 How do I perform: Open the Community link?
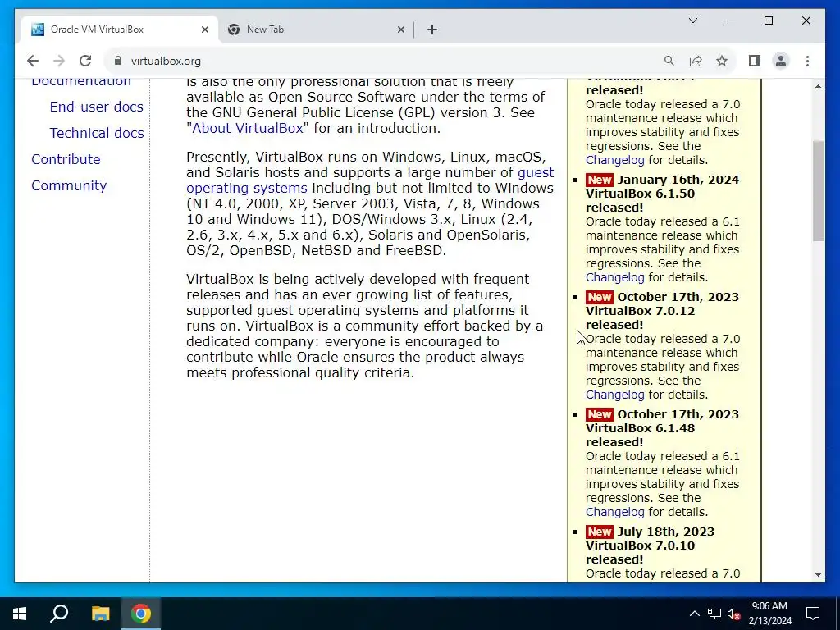tap(69, 185)
